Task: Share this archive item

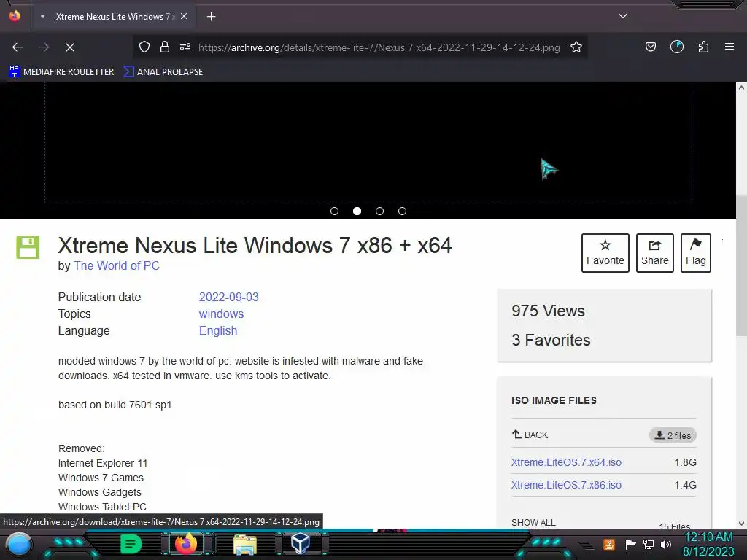Action: point(655,253)
